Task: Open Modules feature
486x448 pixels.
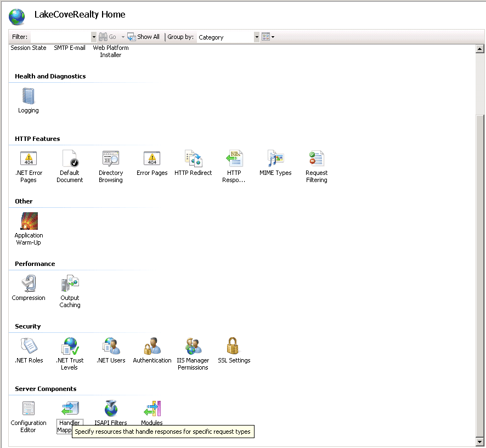Action: pos(152,412)
